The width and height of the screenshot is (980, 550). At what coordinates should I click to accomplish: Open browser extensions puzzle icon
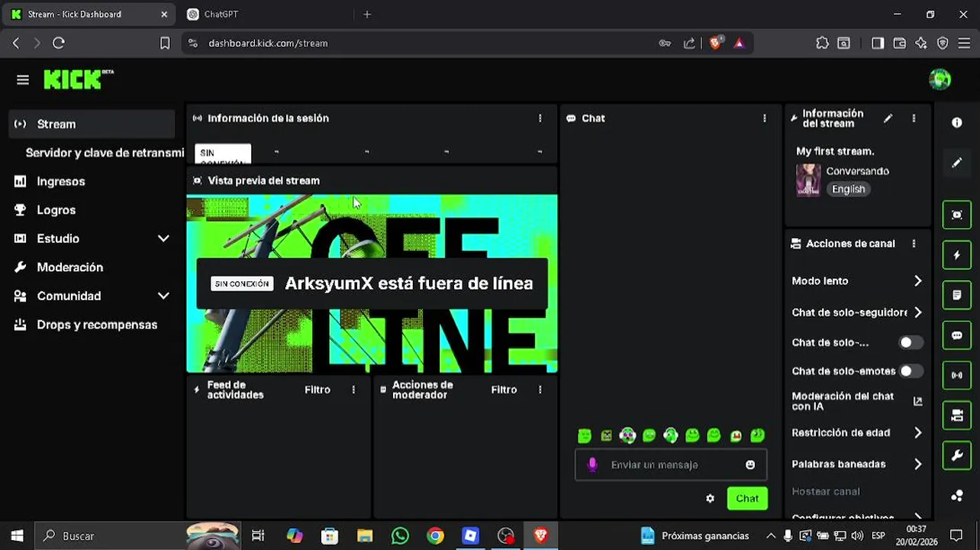(x=822, y=43)
